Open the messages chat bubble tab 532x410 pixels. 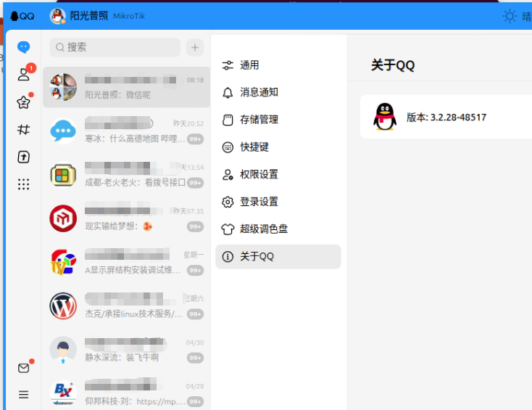tap(23, 47)
